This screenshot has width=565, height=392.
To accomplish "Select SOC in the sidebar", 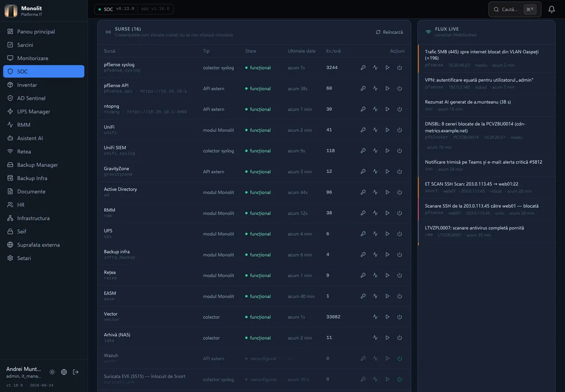I will pos(44,71).
